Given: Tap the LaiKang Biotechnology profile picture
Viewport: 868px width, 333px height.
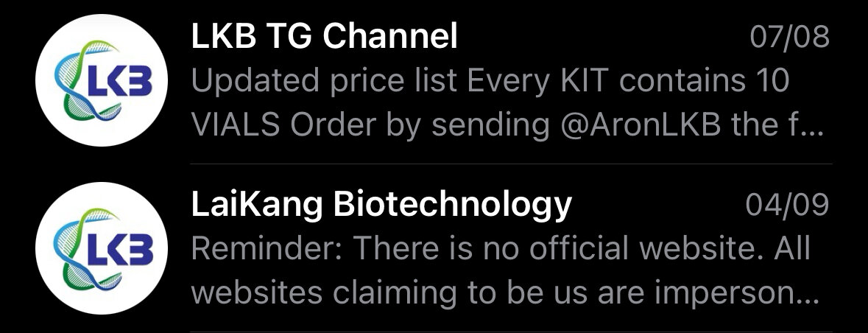Looking at the screenshot, I should coord(102,248).
